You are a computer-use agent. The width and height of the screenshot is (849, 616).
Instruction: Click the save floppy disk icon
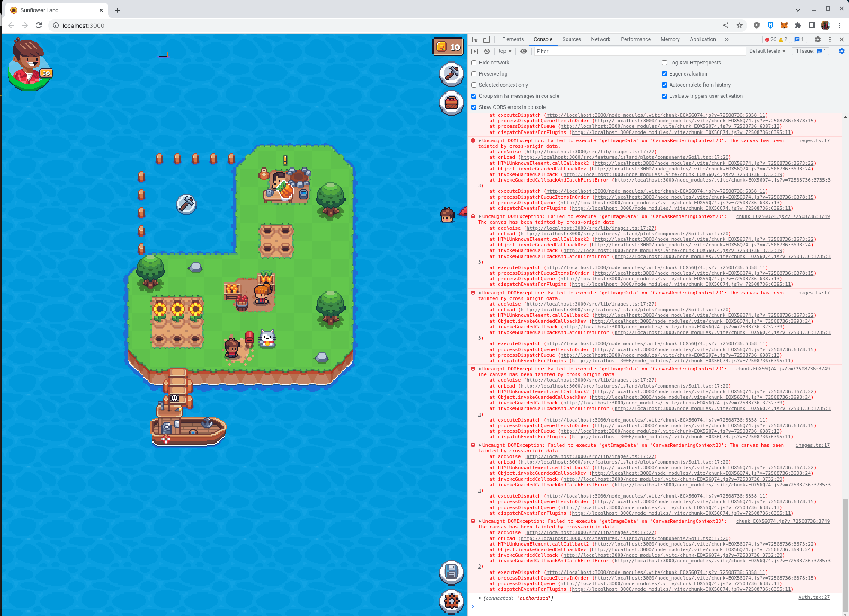click(451, 573)
